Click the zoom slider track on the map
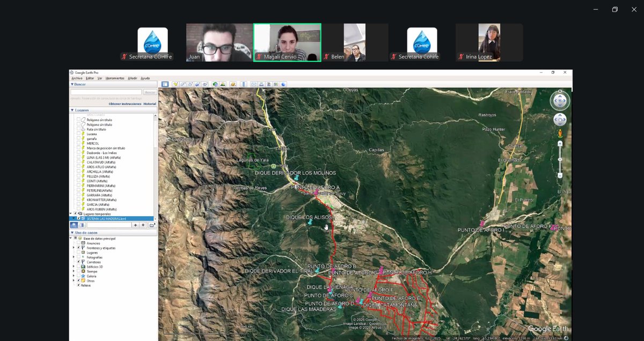 coord(560,160)
